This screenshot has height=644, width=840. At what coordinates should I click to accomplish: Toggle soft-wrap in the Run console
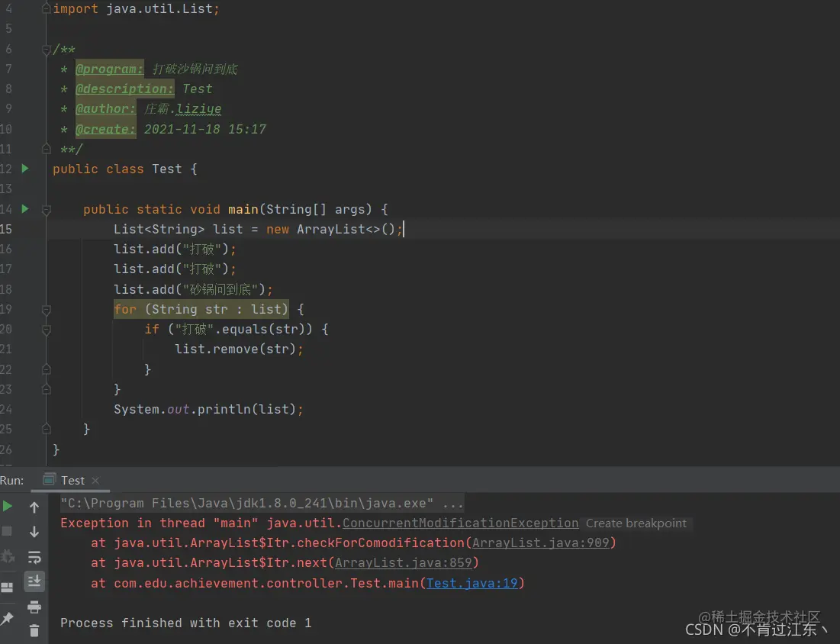(34, 557)
